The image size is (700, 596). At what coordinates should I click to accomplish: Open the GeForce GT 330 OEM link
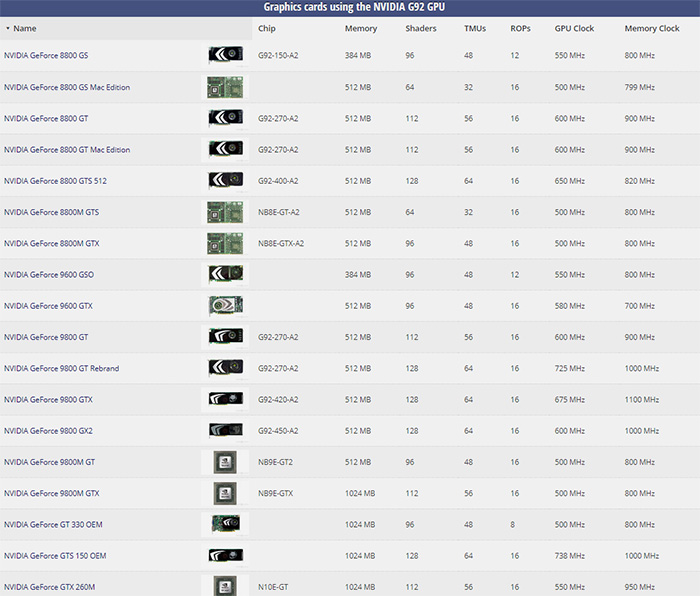tap(53, 525)
